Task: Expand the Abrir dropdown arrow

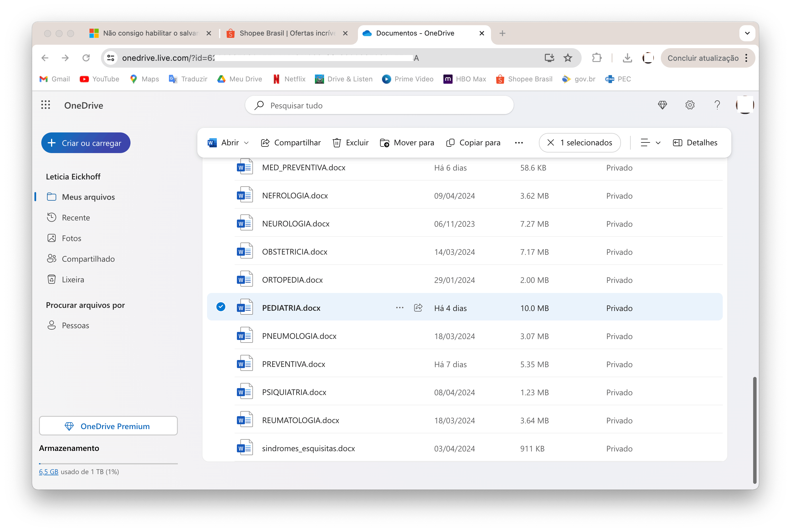Action: [246, 143]
